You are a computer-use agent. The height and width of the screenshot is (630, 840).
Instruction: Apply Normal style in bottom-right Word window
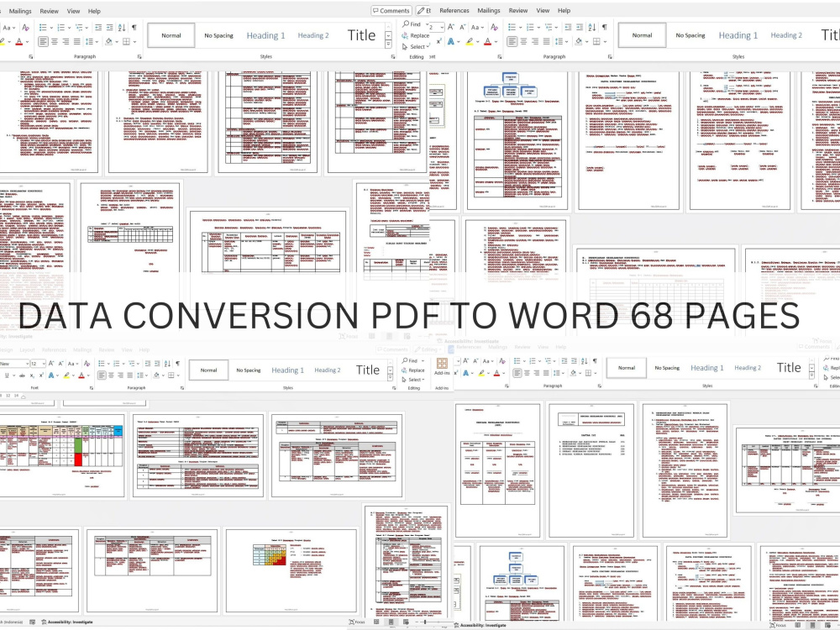(627, 368)
